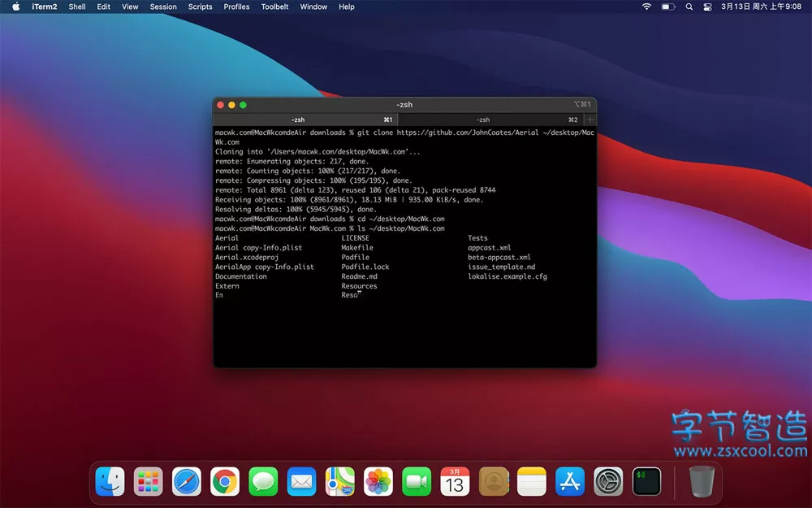Click the 'Cloning into' output line
The width and height of the screenshot is (812, 508).
coord(317,152)
